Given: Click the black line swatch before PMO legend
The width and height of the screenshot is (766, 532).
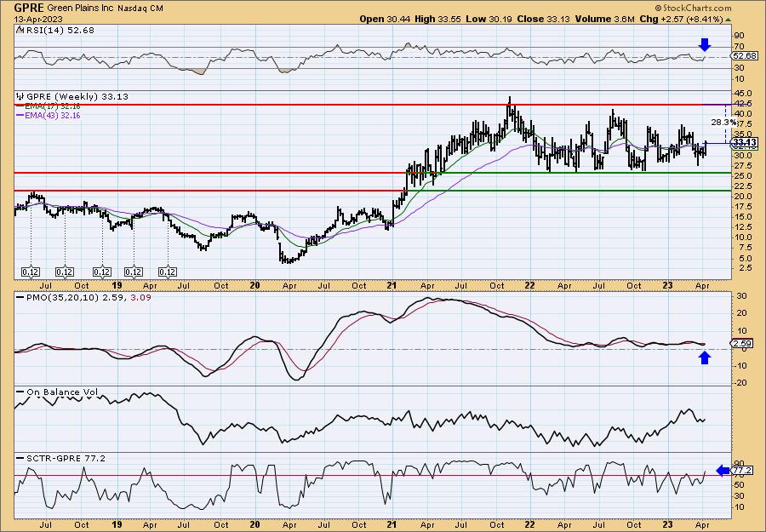Looking at the screenshot, I should pos(20,296).
